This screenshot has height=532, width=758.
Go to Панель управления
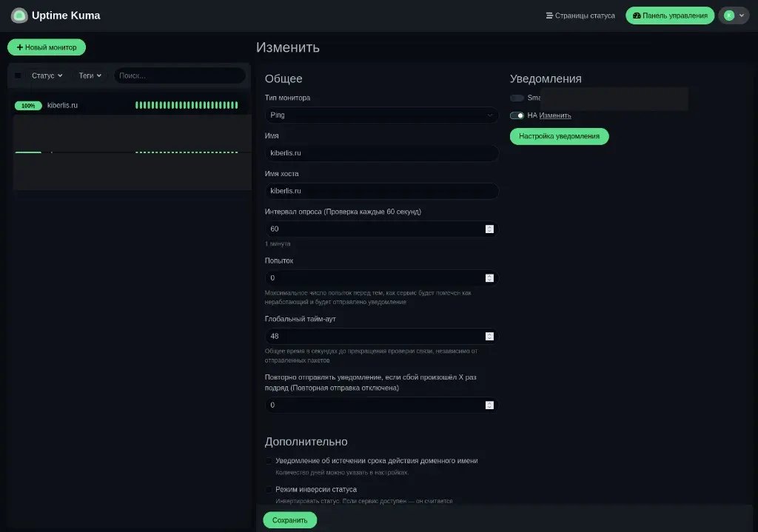pos(669,16)
